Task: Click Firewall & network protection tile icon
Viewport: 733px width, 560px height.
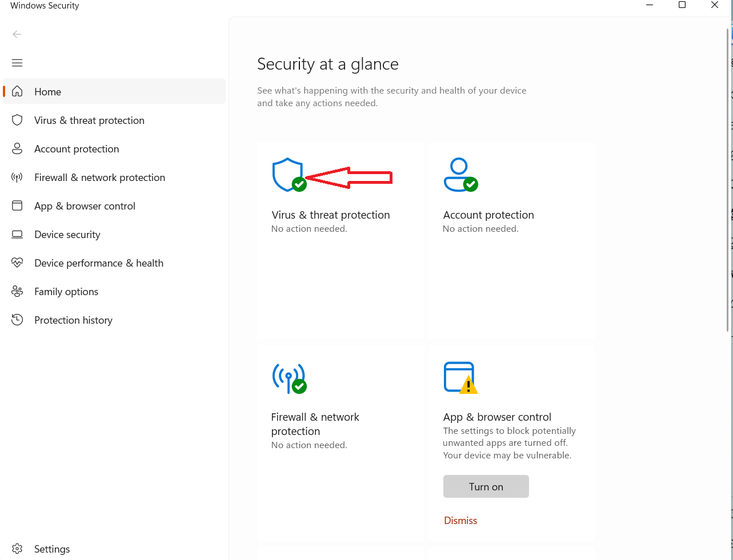Action: (289, 378)
